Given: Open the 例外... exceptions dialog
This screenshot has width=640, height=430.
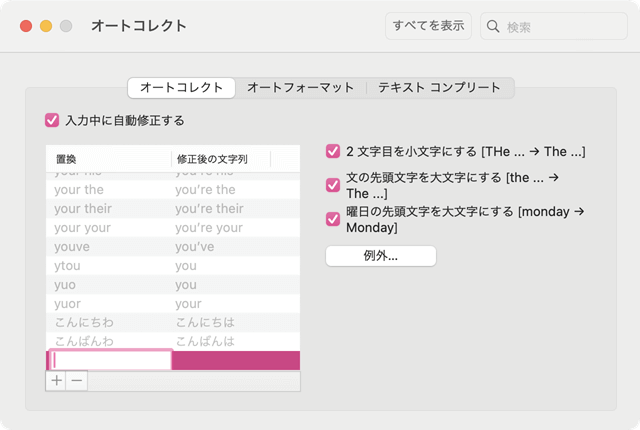Looking at the screenshot, I should click(381, 256).
